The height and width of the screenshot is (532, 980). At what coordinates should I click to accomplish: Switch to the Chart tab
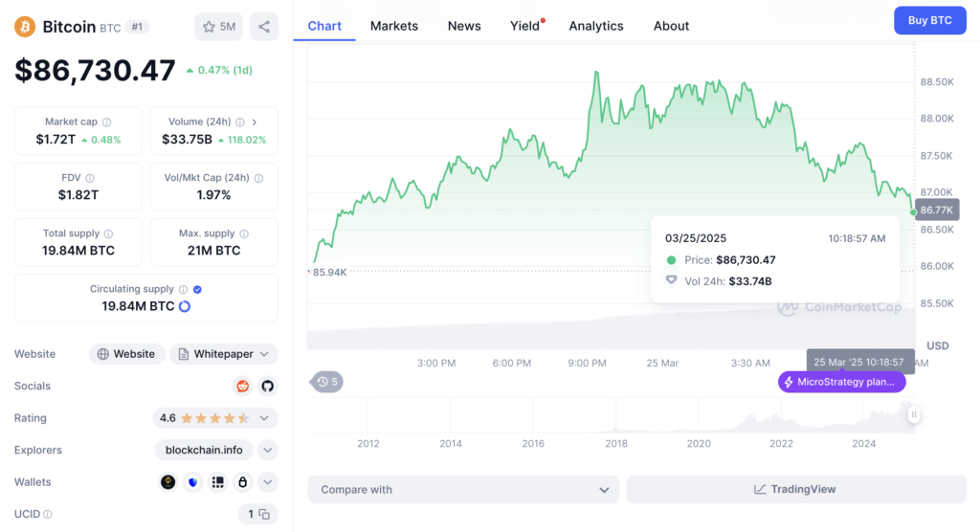point(324,26)
